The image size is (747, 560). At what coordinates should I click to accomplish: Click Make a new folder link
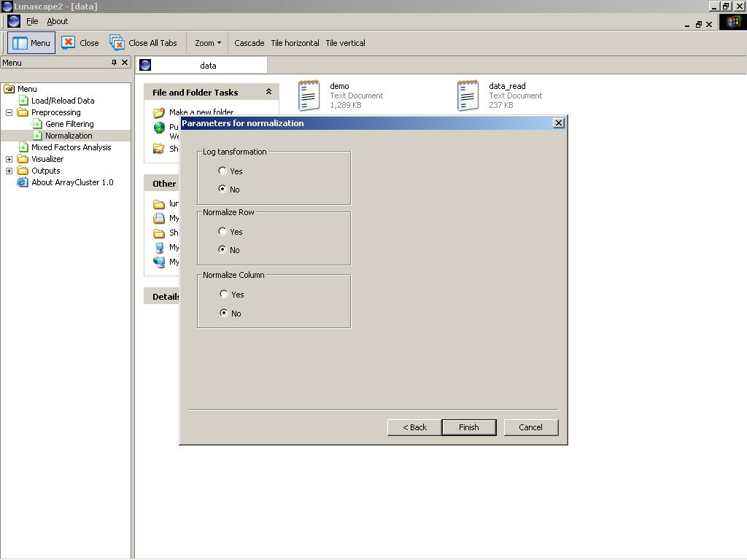[x=201, y=112]
